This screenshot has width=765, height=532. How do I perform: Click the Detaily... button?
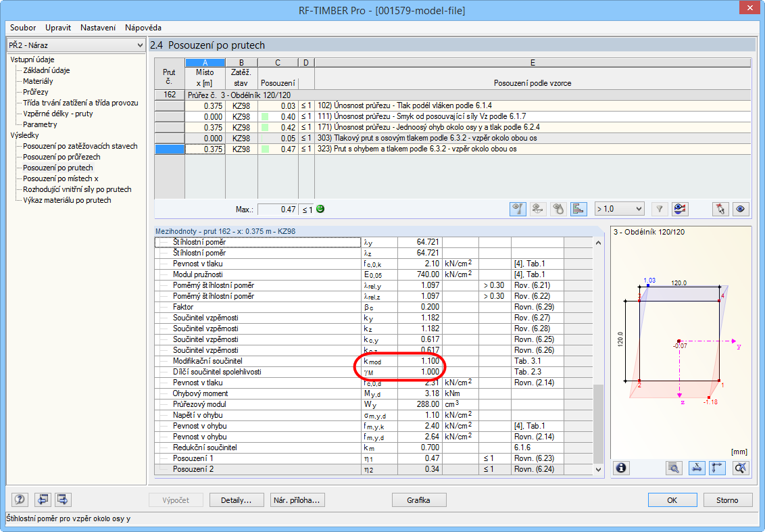click(236, 500)
